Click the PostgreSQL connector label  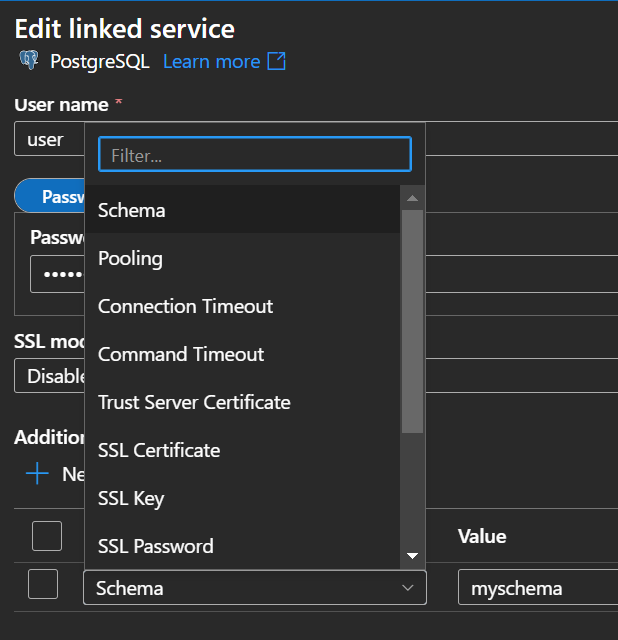coord(100,62)
